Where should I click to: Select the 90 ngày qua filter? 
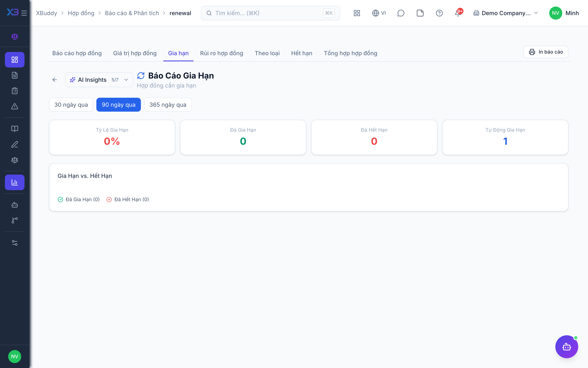pos(119,105)
